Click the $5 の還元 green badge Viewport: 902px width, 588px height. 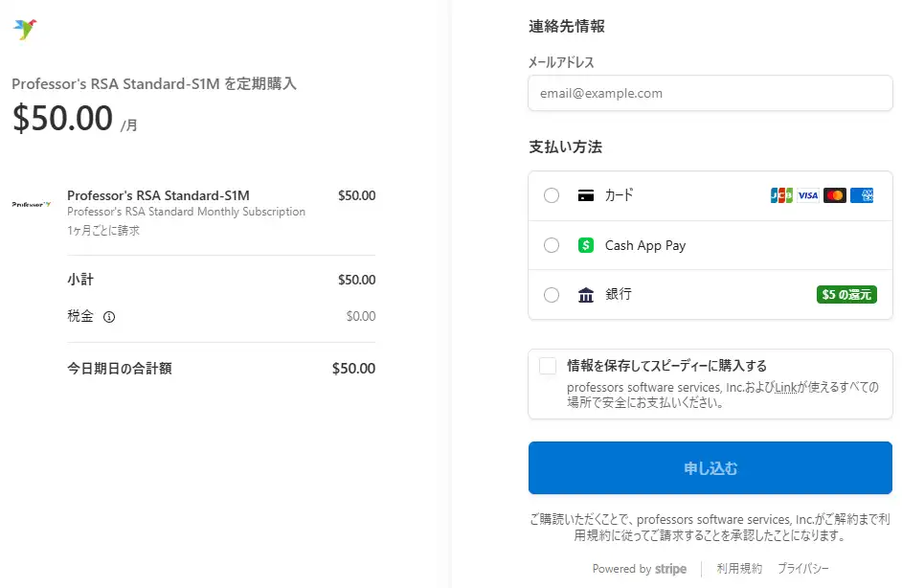point(846,295)
